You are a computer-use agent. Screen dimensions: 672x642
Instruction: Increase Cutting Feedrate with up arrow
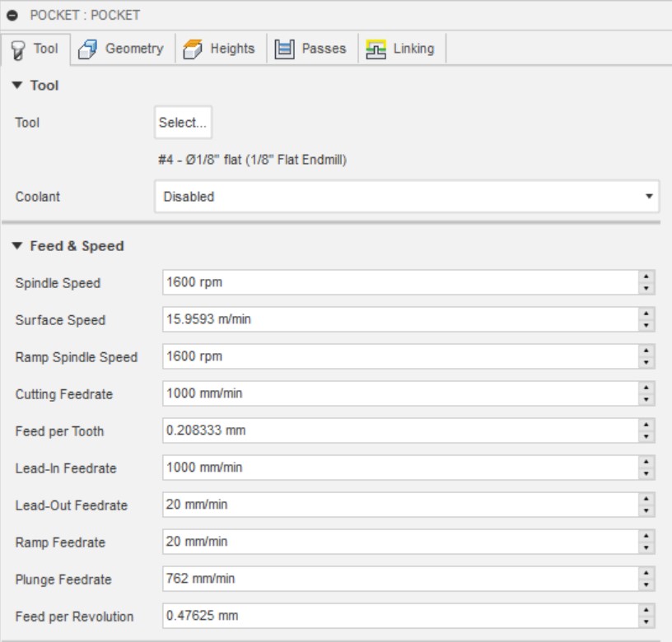[x=646, y=388]
